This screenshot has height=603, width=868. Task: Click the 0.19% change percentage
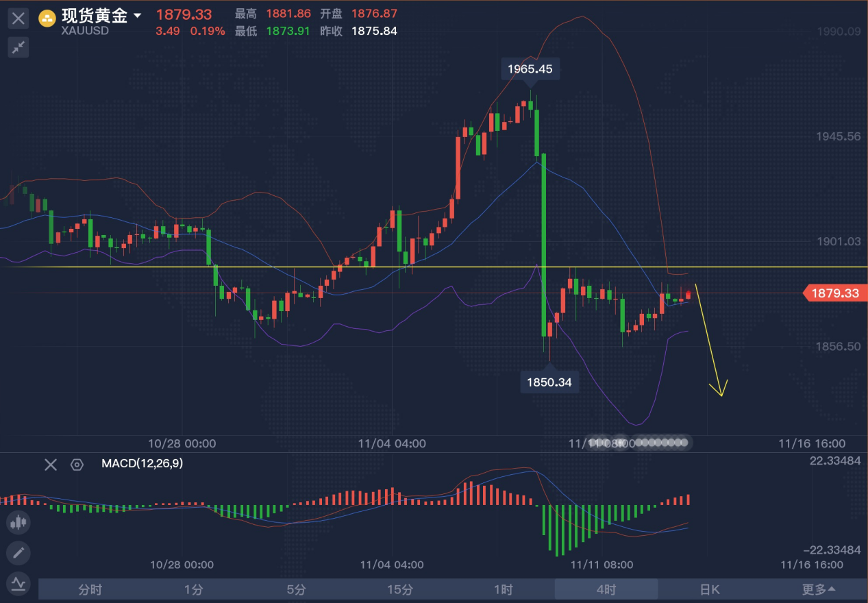208,31
